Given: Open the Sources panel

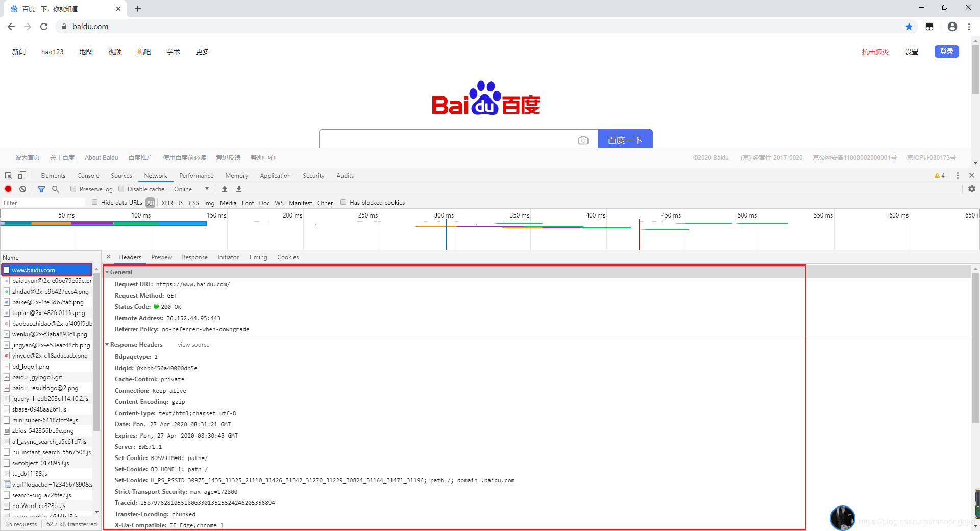Looking at the screenshot, I should pos(121,175).
